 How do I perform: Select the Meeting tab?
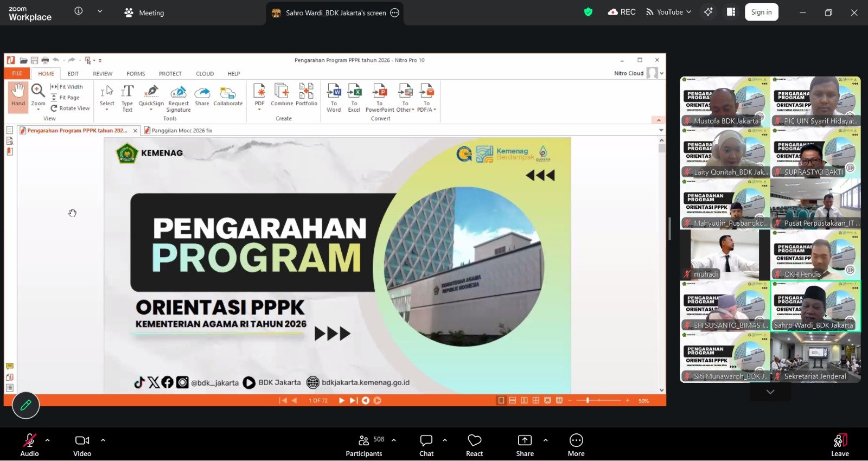pos(144,12)
